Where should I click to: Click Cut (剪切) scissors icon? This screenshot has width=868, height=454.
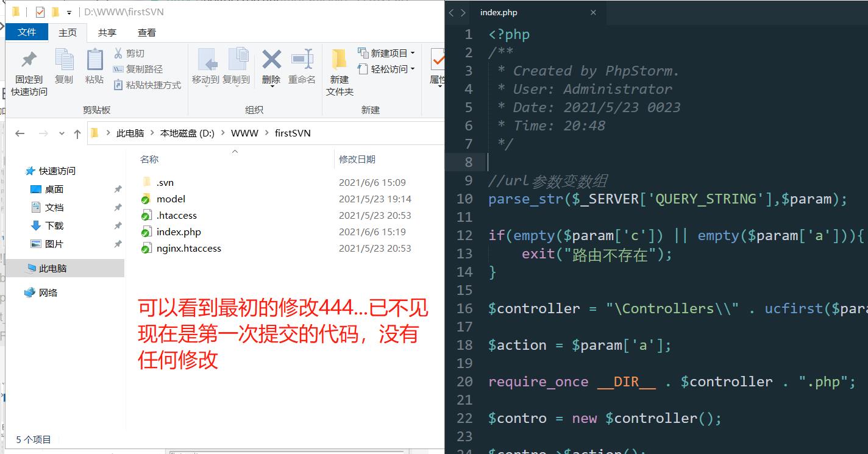tap(118, 54)
